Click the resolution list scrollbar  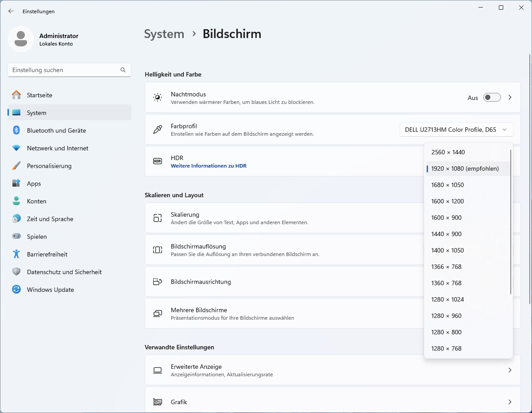[511, 221]
